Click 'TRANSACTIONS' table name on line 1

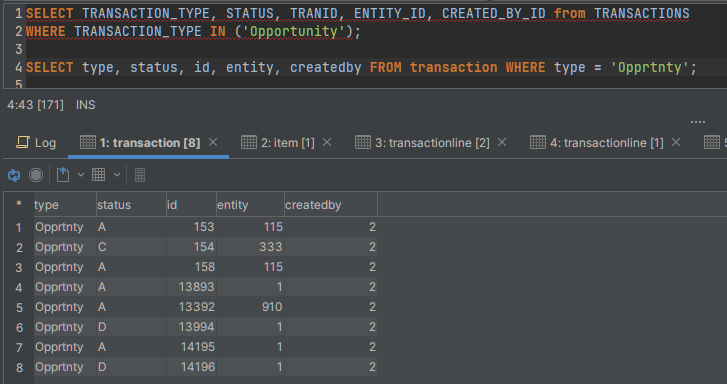[642, 13]
